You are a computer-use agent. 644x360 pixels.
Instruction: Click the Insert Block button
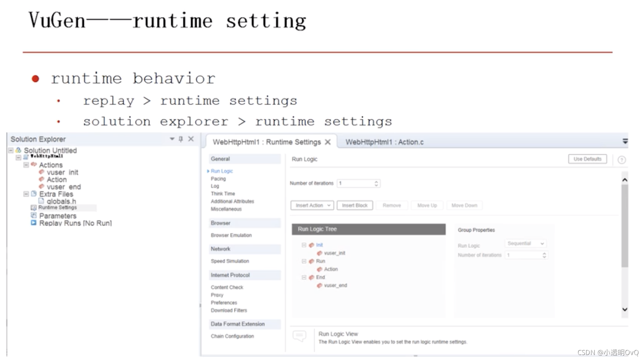(355, 205)
